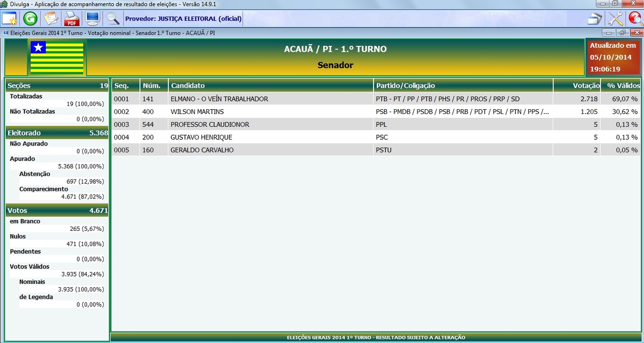Click the PPL party cell
This screenshot has width=644, height=343.
point(464,125)
